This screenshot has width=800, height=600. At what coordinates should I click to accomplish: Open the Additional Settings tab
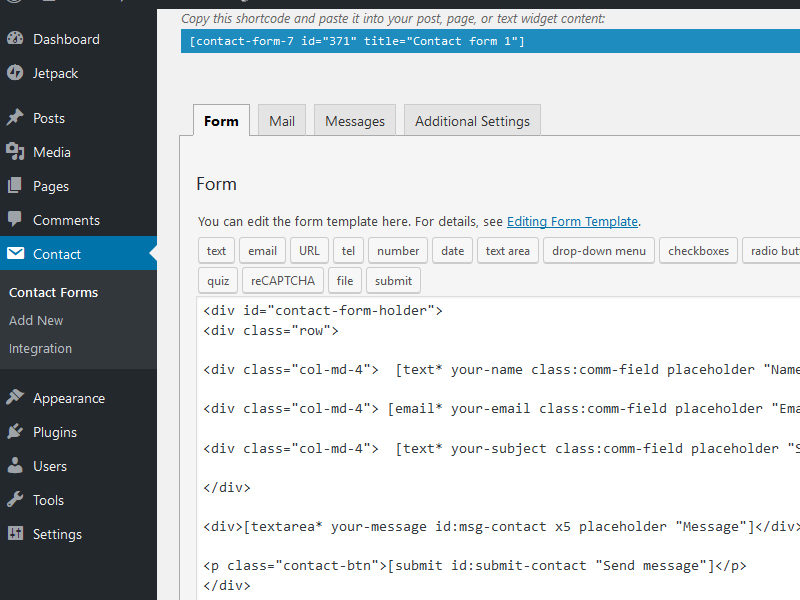[472, 121]
